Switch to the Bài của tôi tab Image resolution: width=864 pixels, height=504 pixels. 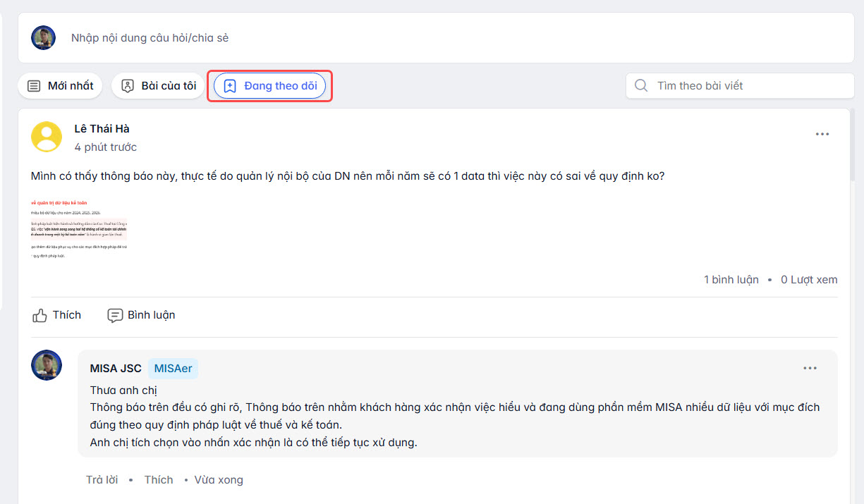[x=158, y=86]
